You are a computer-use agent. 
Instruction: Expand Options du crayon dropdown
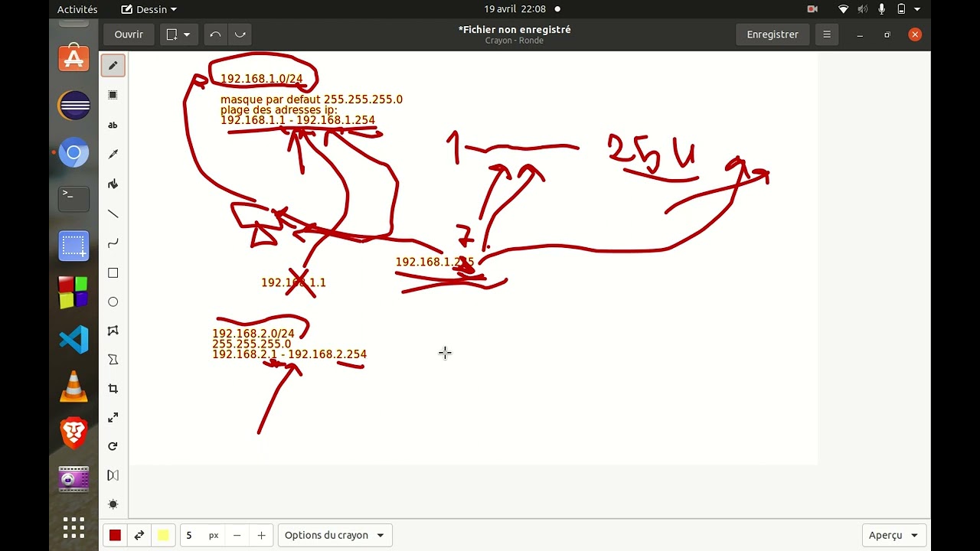coord(335,535)
